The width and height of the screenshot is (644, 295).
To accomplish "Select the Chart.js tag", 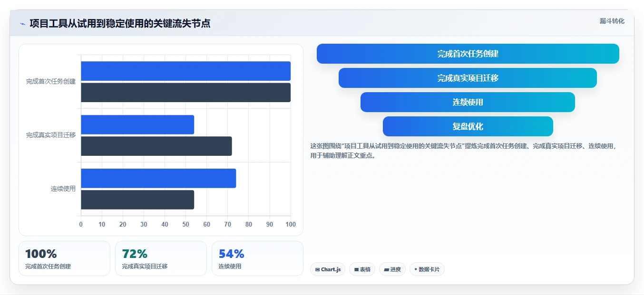I will click(328, 269).
